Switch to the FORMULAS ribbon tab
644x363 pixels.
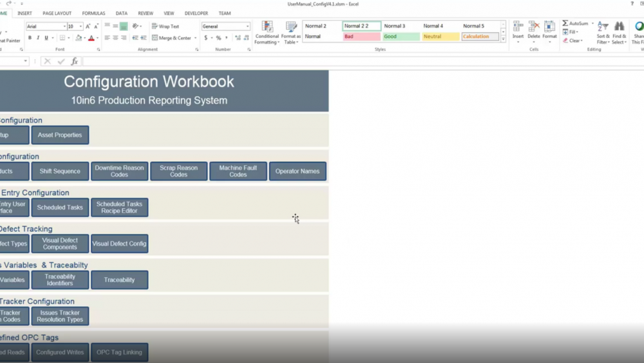93,13
